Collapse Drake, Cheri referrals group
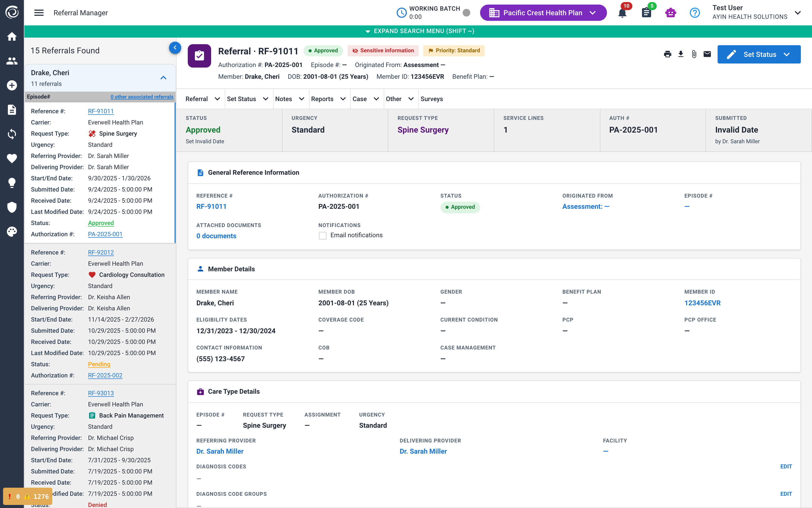Image resolution: width=812 pixels, height=508 pixels. point(163,78)
